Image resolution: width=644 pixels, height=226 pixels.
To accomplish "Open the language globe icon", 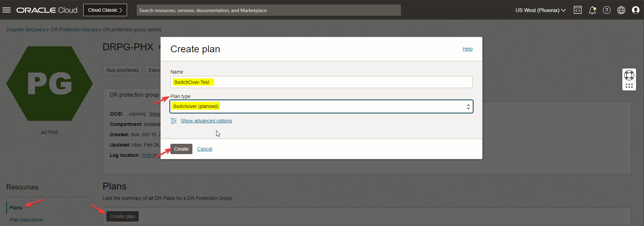I will [x=621, y=10].
